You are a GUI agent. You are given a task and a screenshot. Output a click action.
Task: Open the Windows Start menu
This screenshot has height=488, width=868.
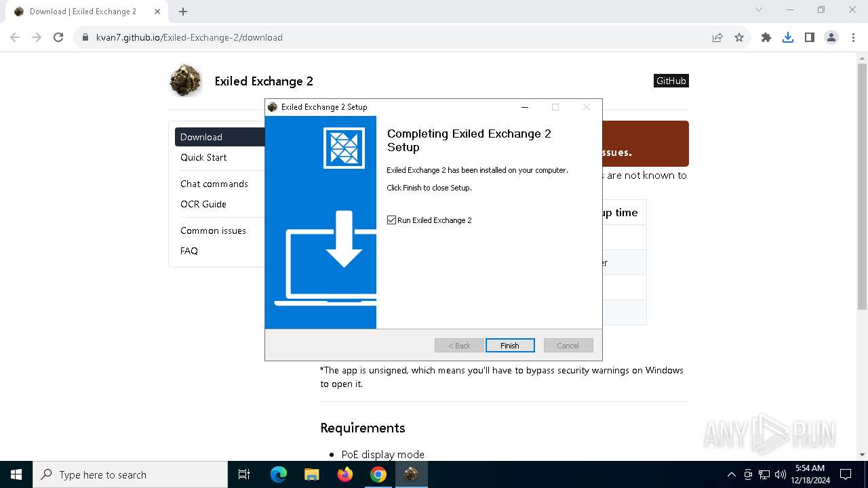[x=16, y=474]
